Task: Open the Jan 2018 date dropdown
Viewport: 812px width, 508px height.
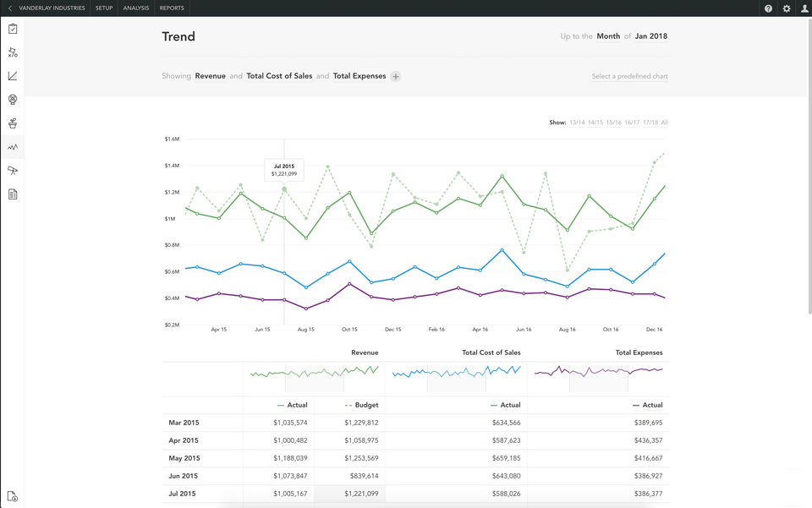Action: (x=651, y=36)
